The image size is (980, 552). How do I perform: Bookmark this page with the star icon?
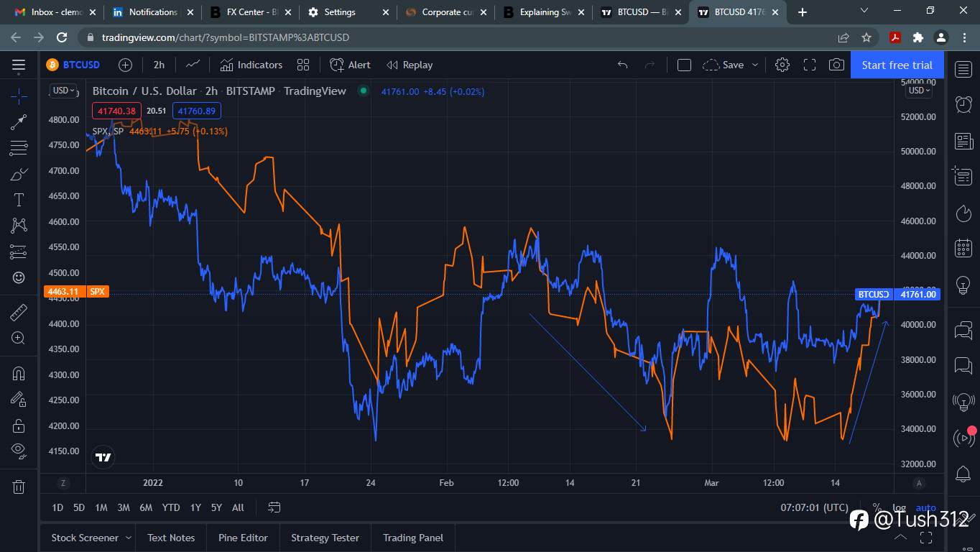tap(866, 37)
